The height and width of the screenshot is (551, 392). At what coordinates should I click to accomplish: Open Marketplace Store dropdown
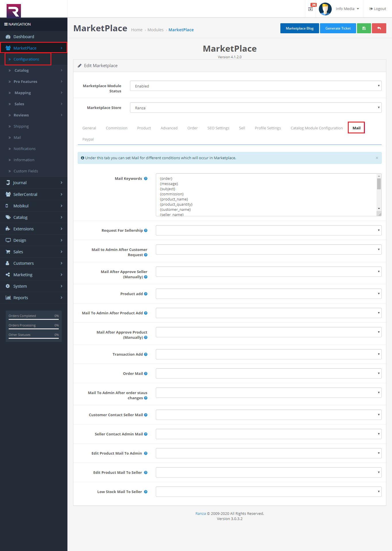point(256,108)
